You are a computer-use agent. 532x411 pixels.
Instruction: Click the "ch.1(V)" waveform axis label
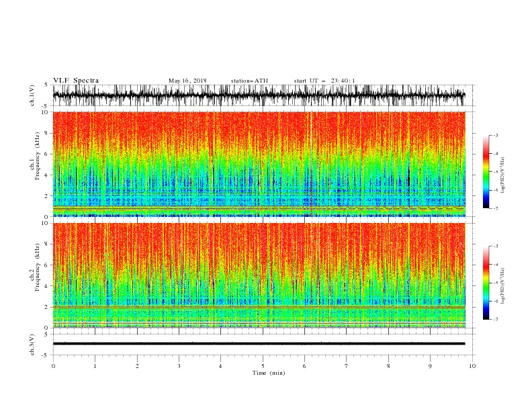32,95
